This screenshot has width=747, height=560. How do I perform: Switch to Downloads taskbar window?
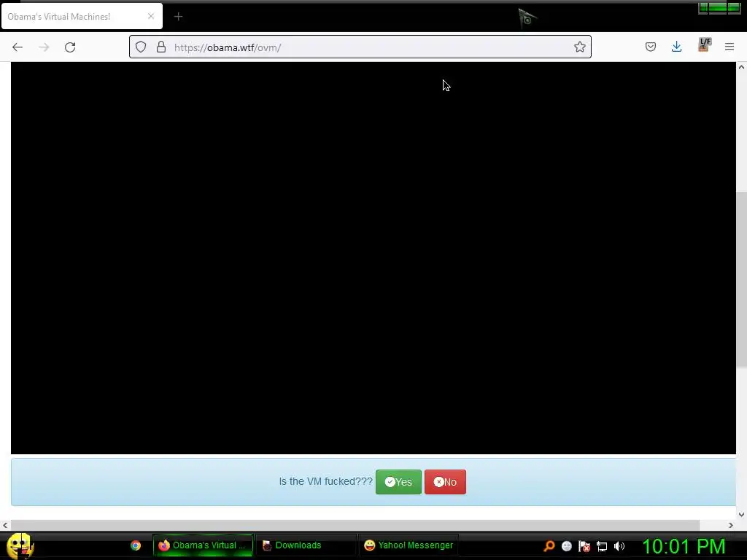(306, 545)
